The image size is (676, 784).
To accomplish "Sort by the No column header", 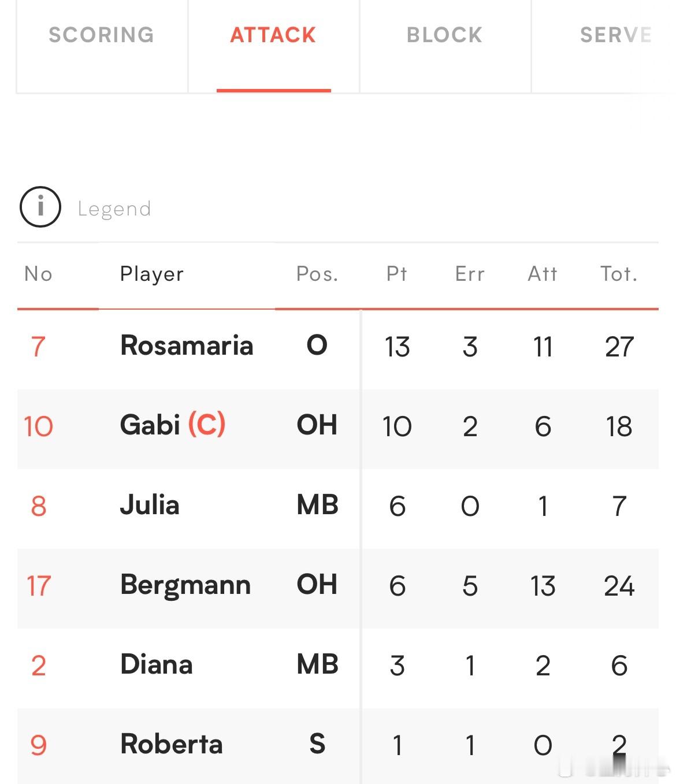I will click(39, 273).
